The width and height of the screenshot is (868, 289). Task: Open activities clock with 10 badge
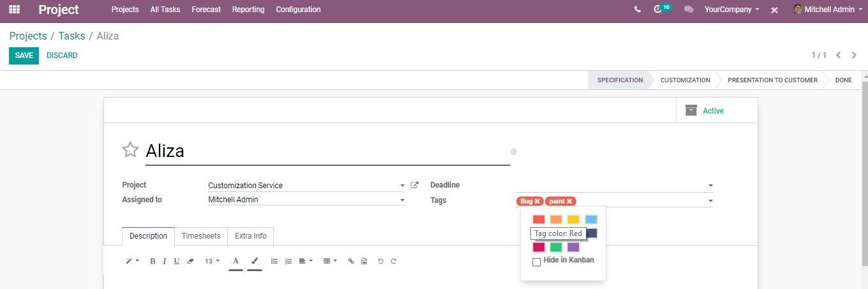tap(662, 9)
